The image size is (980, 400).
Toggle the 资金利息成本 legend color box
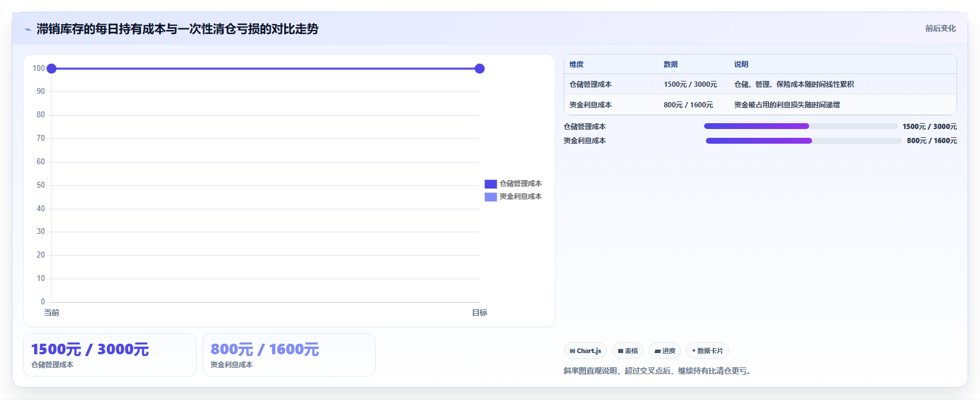[491, 197]
